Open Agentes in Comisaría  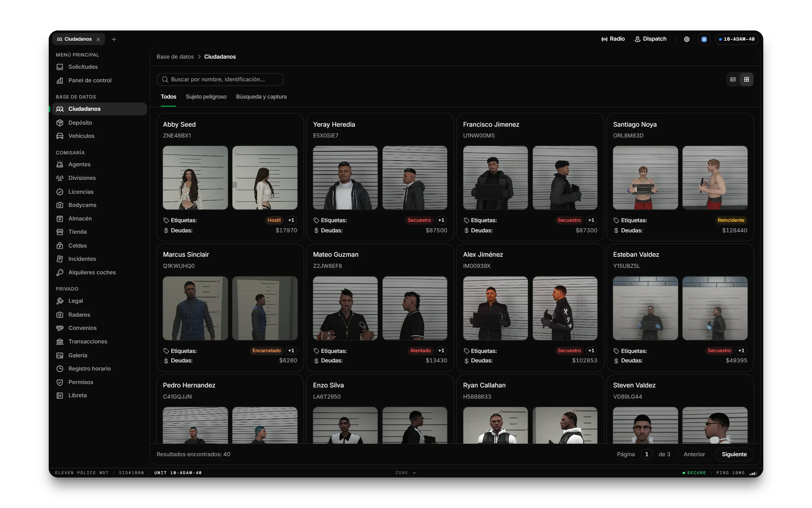coord(99,164)
